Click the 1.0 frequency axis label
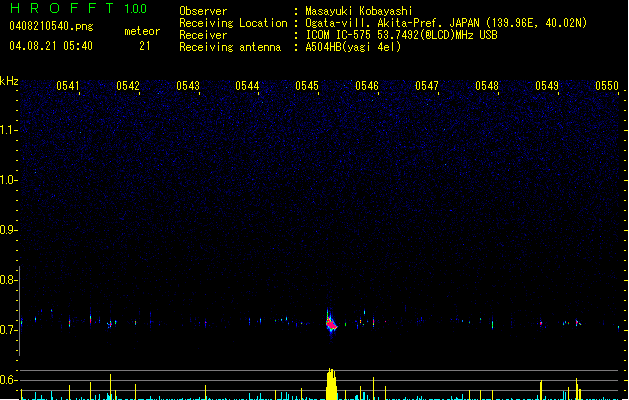 click(9, 180)
